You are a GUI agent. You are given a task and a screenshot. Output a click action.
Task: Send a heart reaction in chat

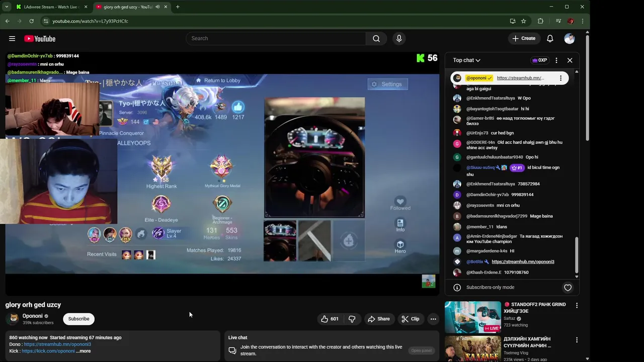click(x=568, y=288)
